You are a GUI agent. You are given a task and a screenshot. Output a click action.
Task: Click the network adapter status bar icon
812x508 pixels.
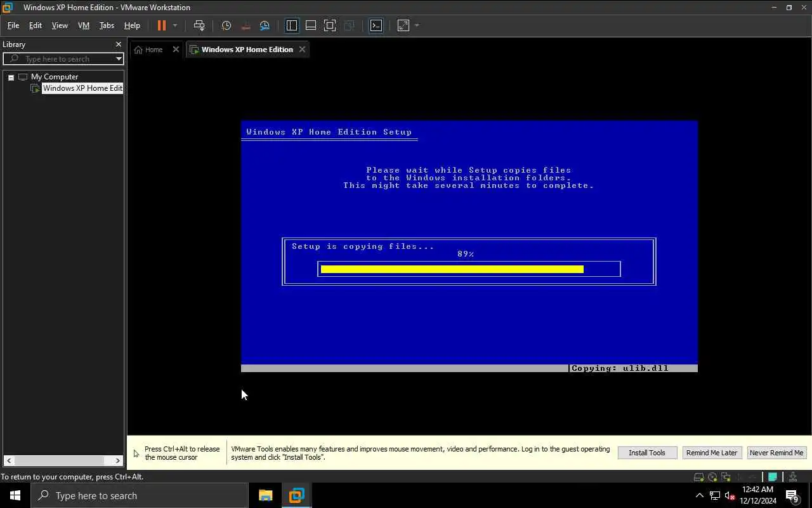point(726,477)
